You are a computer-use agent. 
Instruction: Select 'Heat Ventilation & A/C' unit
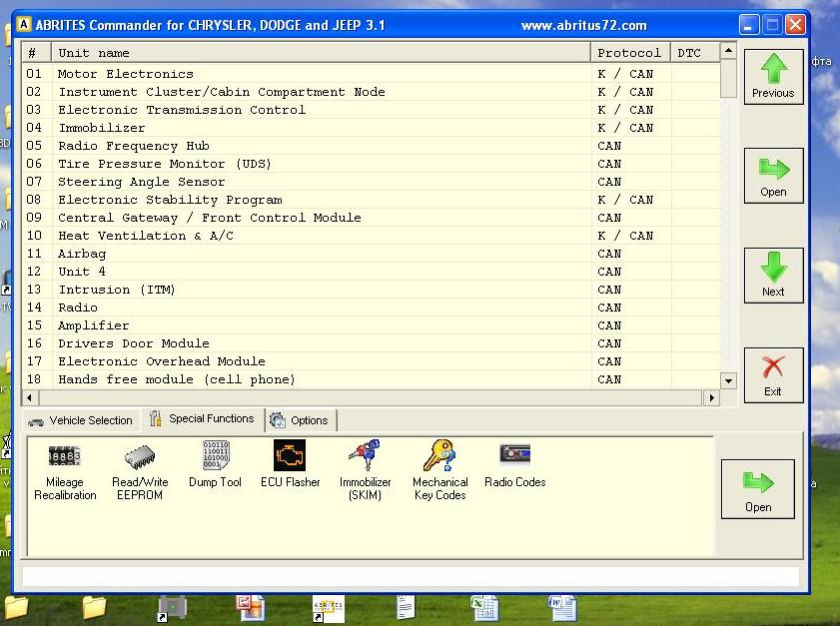[146, 236]
